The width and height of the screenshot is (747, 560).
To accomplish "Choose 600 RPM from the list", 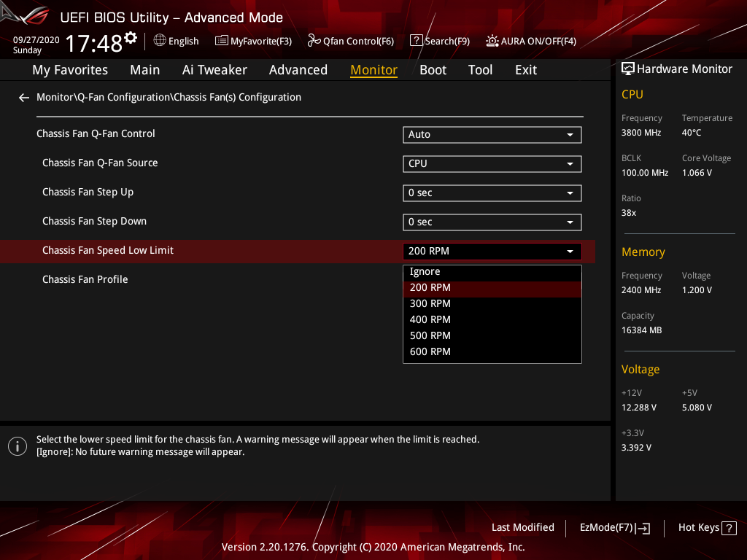I will pos(492,352).
